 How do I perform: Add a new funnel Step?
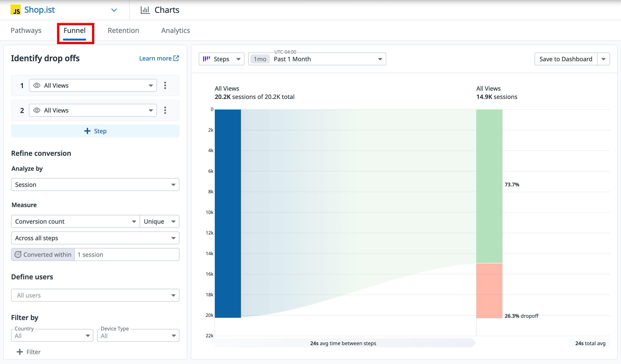[95, 131]
